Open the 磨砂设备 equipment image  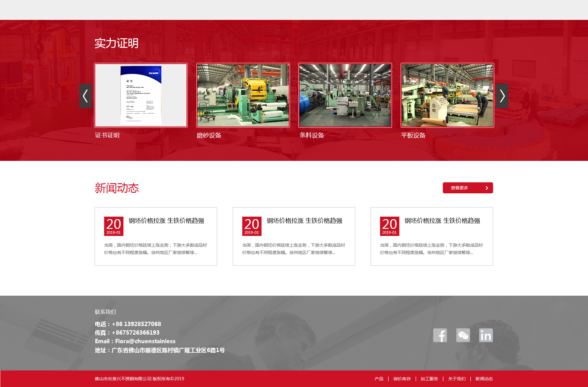coord(243,95)
